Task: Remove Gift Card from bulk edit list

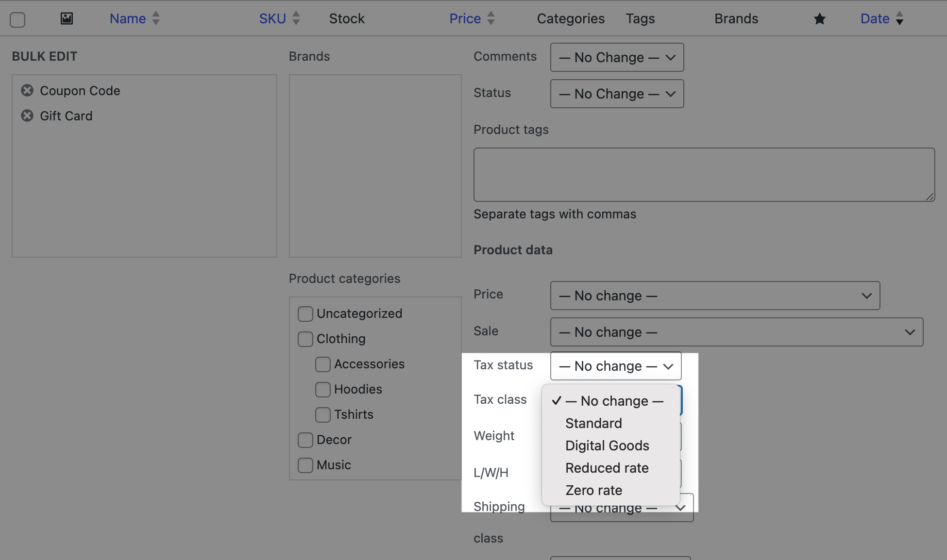Action: [x=27, y=116]
